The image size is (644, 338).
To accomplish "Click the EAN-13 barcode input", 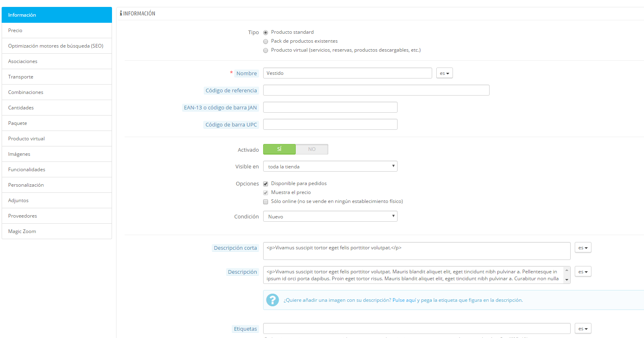I will (x=330, y=107).
